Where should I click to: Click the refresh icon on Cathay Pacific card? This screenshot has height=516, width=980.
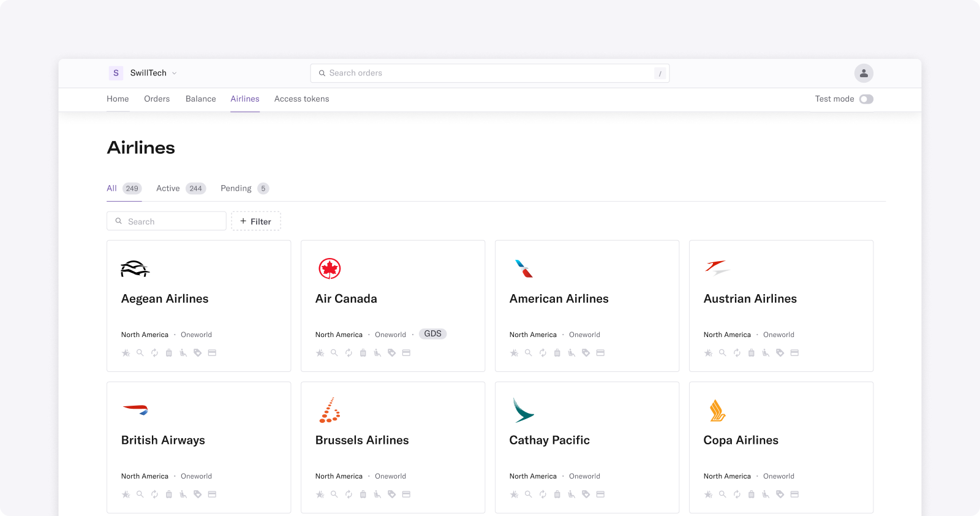coord(543,495)
